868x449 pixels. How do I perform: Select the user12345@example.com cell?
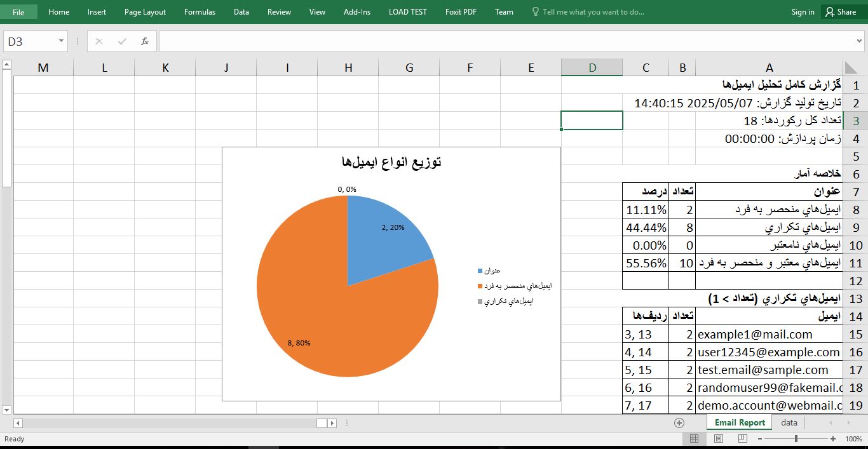(770, 352)
